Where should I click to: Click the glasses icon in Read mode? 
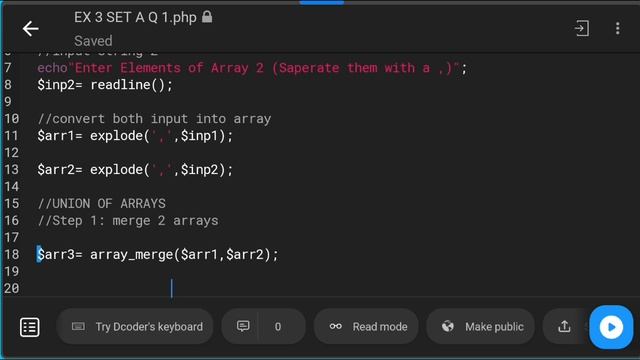(x=336, y=326)
